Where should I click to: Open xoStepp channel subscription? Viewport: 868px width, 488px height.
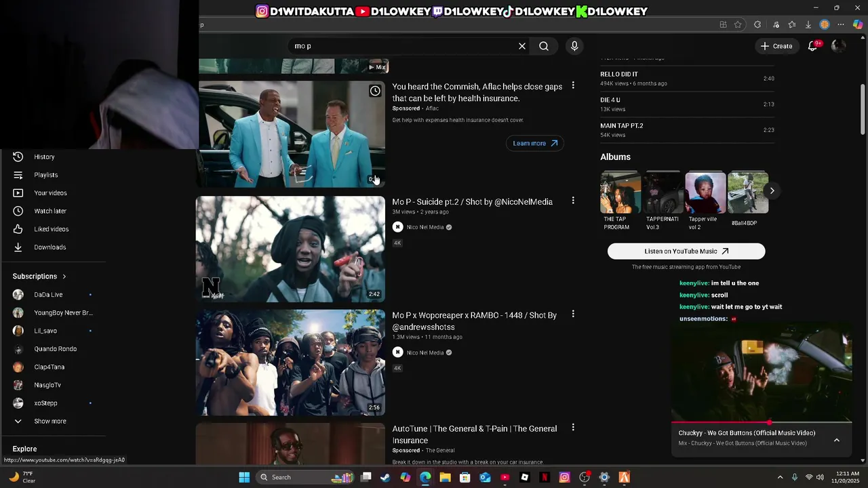click(45, 403)
